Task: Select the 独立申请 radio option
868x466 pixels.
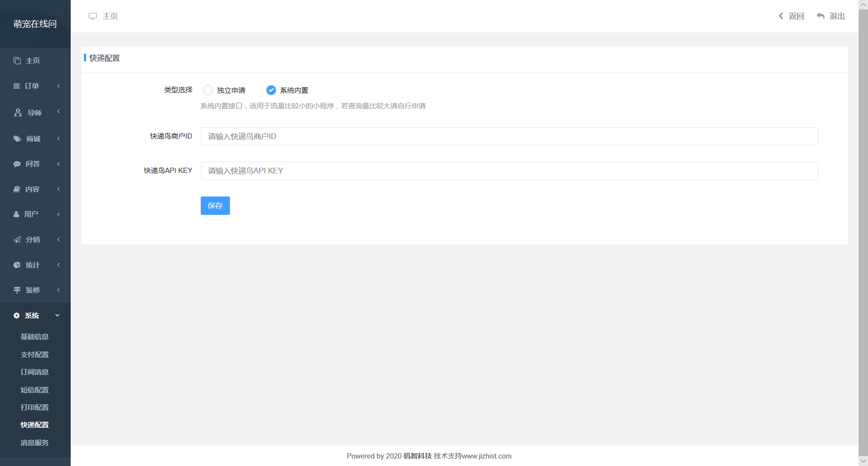Action: click(208, 90)
